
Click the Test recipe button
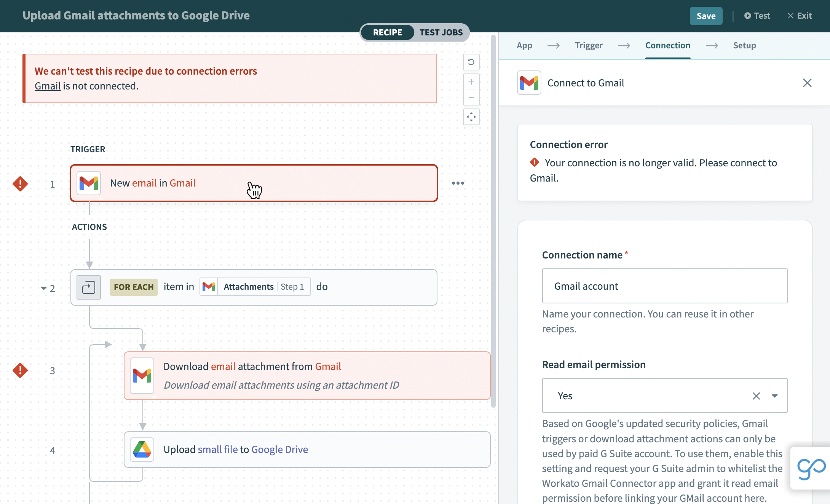pyautogui.click(x=757, y=16)
